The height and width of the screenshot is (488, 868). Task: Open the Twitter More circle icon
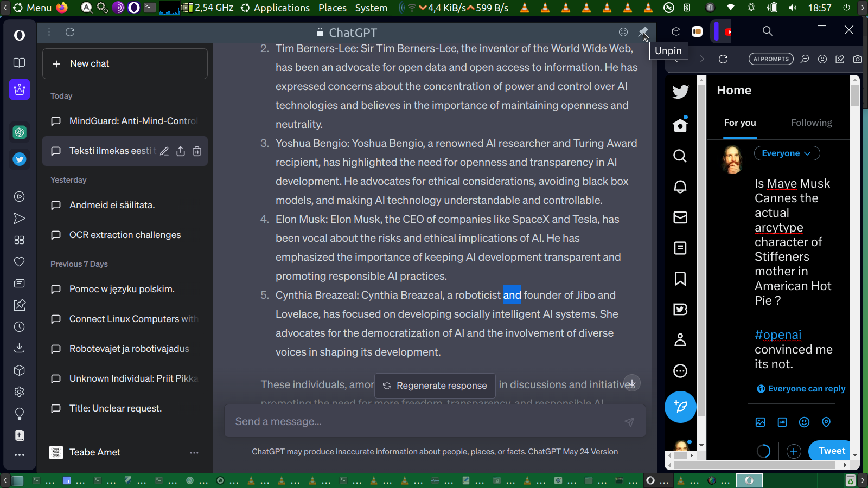pyautogui.click(x=680, y=371)
